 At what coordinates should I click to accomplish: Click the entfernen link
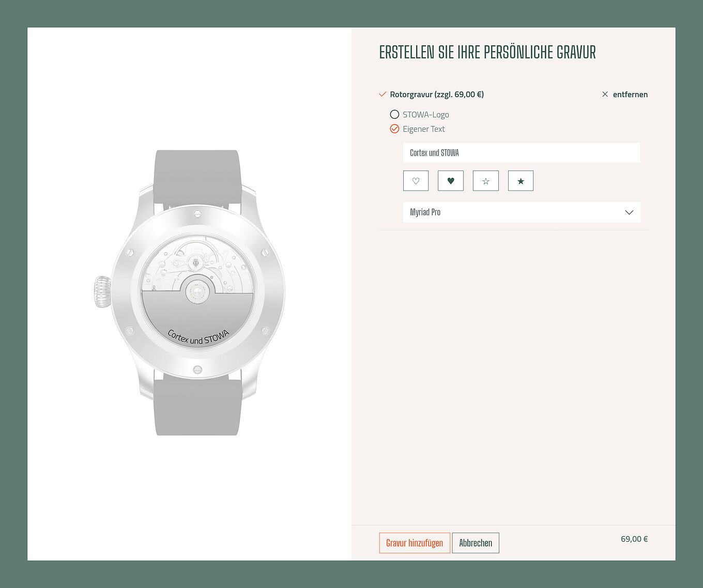tap(630, 94)
